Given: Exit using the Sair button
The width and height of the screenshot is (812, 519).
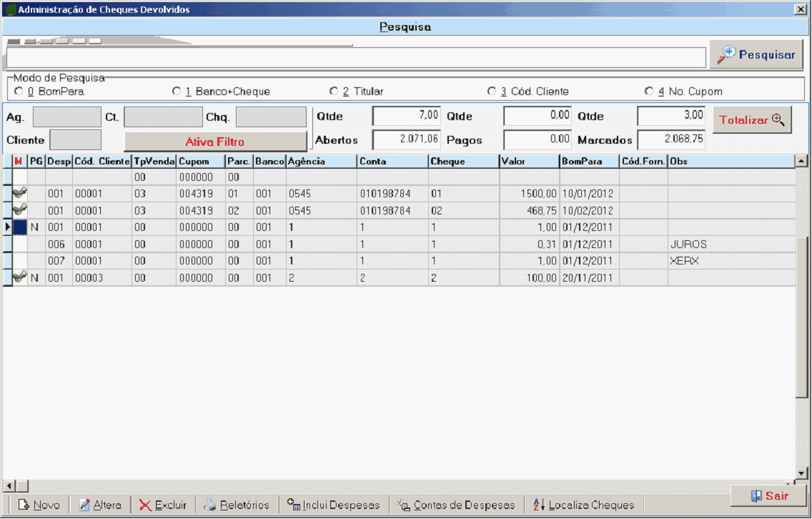Looking at the screenshot, I should (x=768, y=495).
